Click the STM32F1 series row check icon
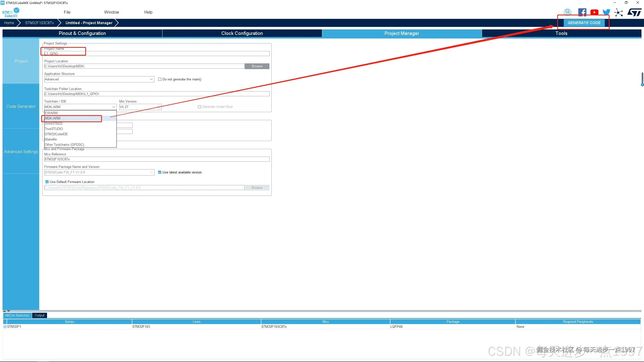Image resolution: width=644 pixels, height=362 pixels. [5, 327]
